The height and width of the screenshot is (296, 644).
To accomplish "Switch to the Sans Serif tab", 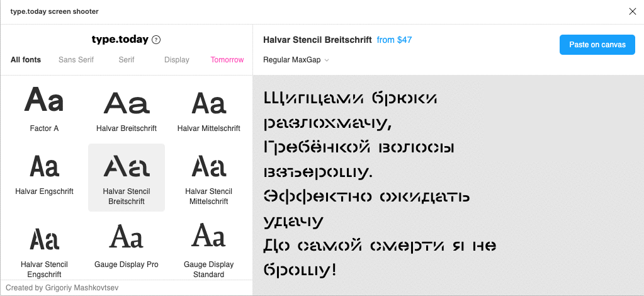I will coord(76,60).
